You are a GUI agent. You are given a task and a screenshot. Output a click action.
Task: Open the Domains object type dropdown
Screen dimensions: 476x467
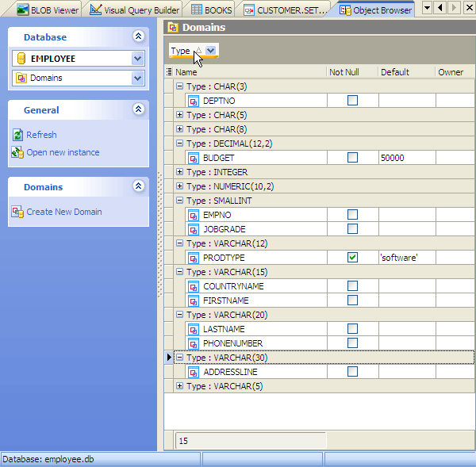137,78
